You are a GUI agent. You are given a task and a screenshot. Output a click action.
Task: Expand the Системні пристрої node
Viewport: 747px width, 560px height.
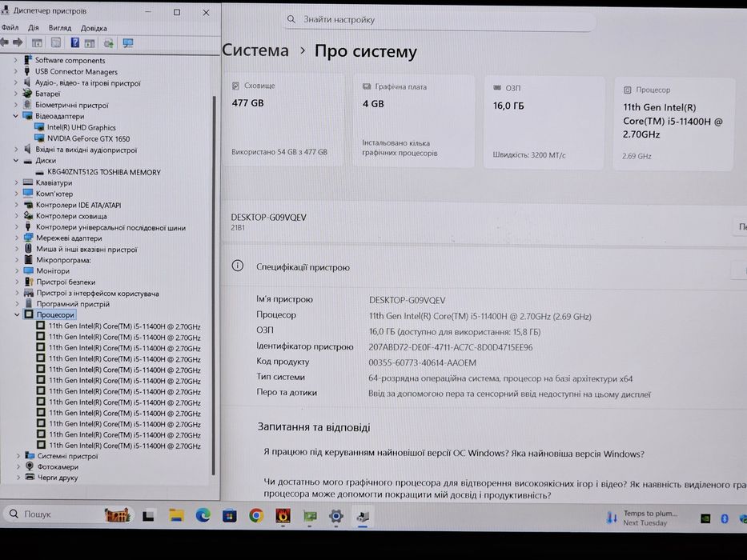point(18,456)
